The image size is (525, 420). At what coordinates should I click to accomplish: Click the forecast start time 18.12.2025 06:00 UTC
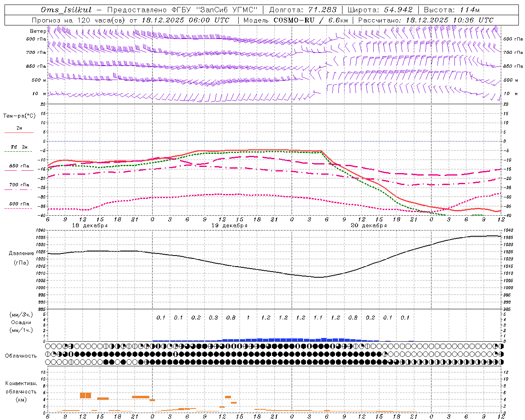point(185,20)
